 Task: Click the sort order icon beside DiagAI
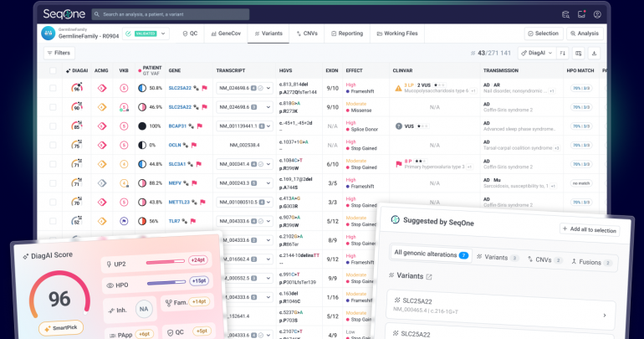[563, 53]
